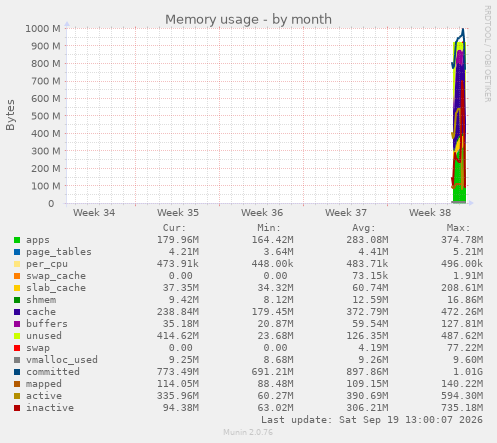Click unused current value 414.62M
This screenshot has width=497, height=443.
178,336
